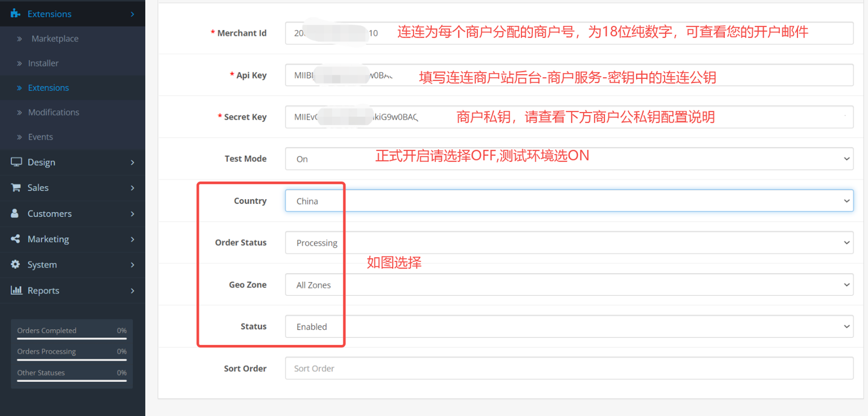Viewport: 868px width, 416px height.
Task: Go to Extensions submenu item
Action: click(x=48, y=88)
